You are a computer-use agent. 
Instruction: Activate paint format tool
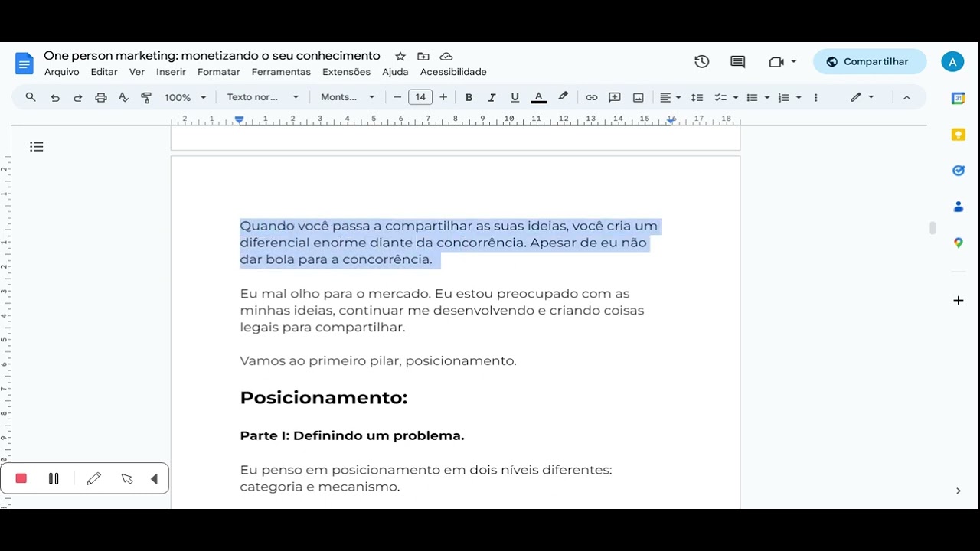coord(146,97)
